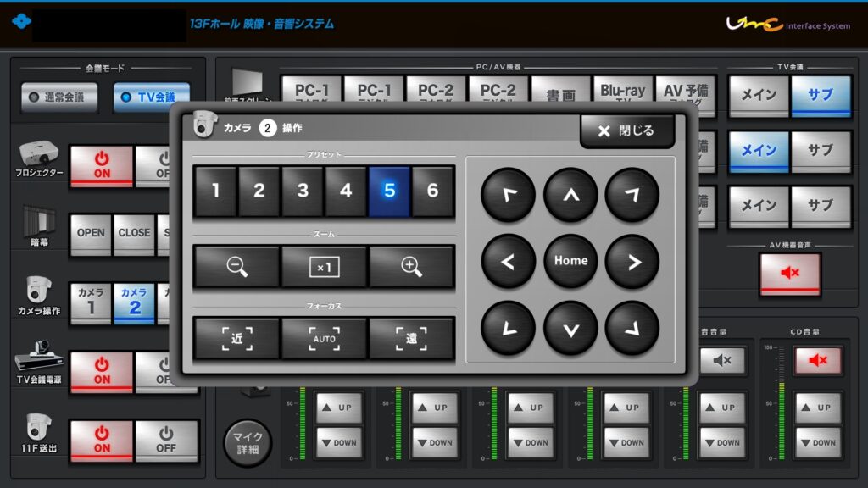This screenshot has height=488, width=868.
Task: Click the zoom in magnifier icon
Action: tap(411, 266)
